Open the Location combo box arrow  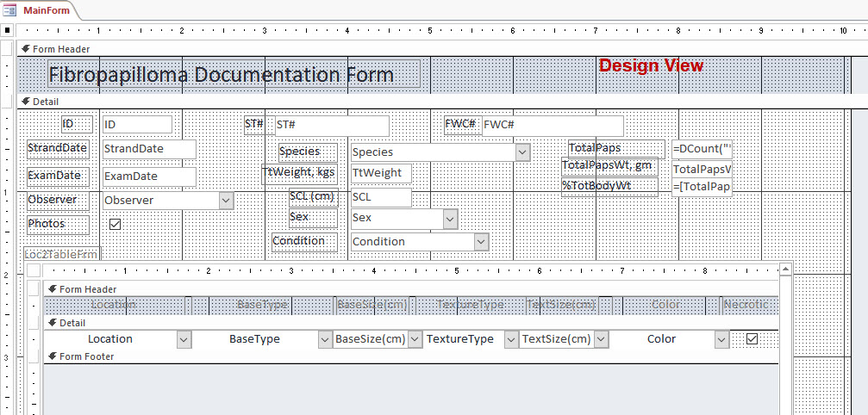click(x=184, y=339)
